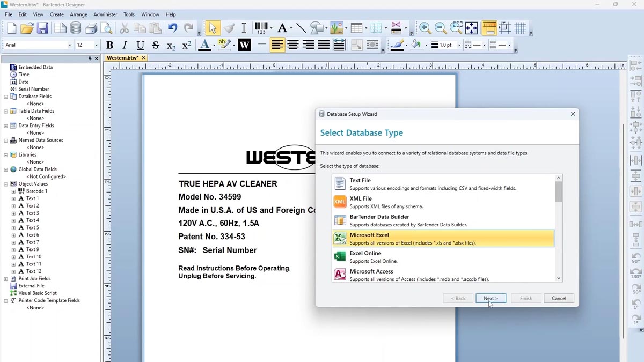Select the Western.btw document tab
644x362 pixels.
122,58
